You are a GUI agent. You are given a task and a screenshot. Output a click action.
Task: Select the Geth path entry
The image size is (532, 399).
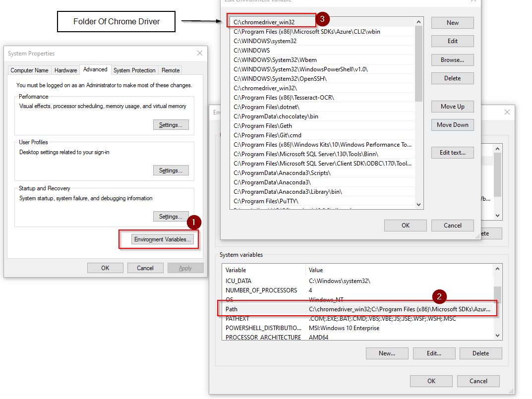click(322, 126)
